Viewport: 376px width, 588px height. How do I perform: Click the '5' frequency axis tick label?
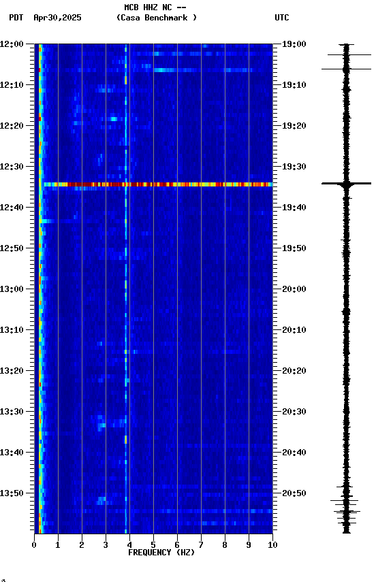point(153,545)
